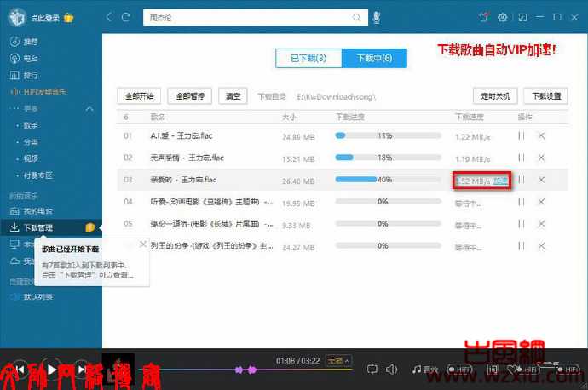The width and height of the screenshot is (588, 390).
Task: Cancel the 缘份一道桥 长城 download
Action: 541,224
